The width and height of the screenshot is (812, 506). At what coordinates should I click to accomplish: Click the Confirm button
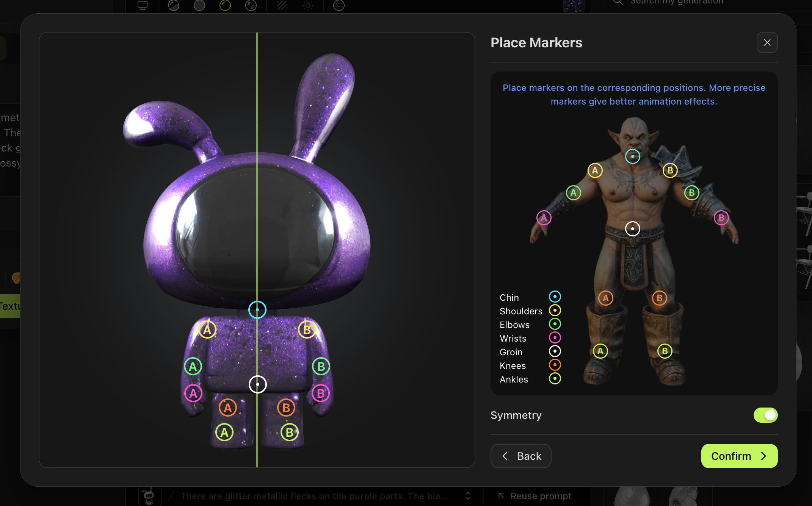(x=739, y=456)
